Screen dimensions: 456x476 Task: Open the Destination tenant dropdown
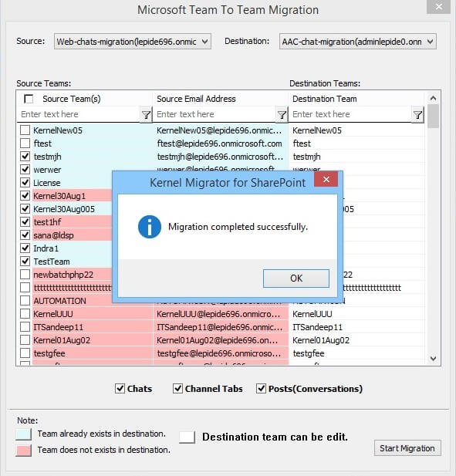click(358, 42)
